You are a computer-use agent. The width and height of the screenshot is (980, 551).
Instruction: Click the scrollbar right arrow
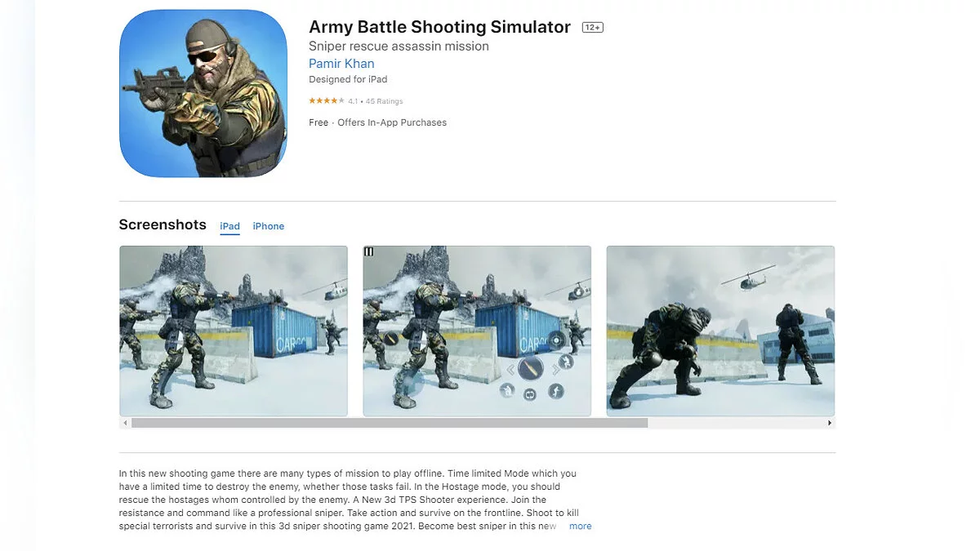pos(831,423)
